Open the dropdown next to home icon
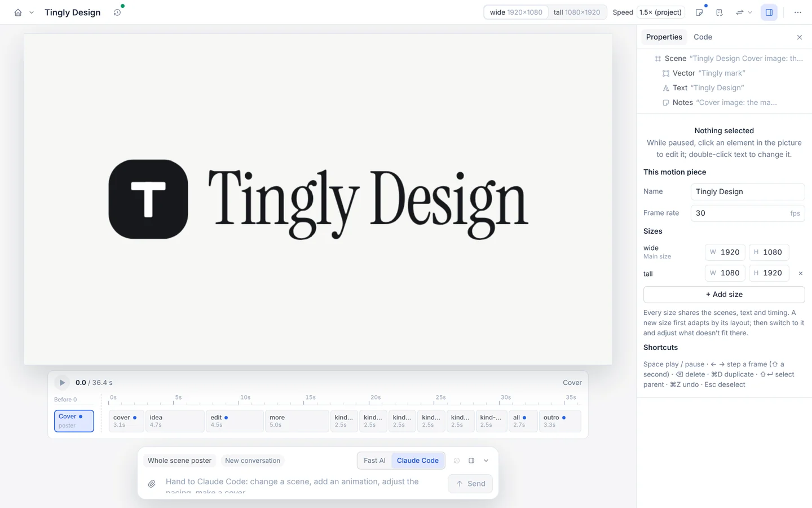 (32, 12)
